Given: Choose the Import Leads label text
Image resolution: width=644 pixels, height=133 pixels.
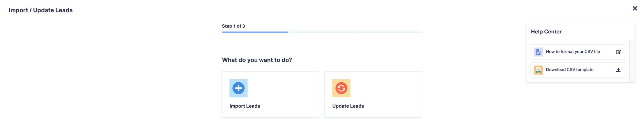Looking at the screenshot, I should (245, 106).
